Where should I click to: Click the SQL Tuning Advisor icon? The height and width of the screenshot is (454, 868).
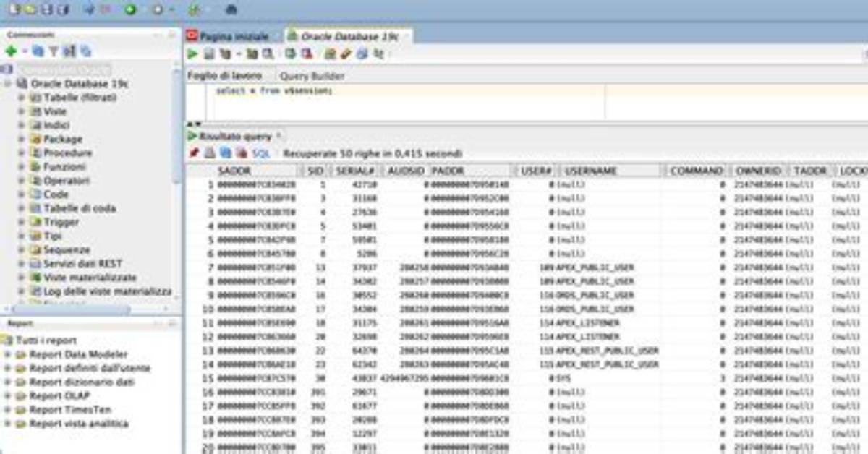coord(268,54)
